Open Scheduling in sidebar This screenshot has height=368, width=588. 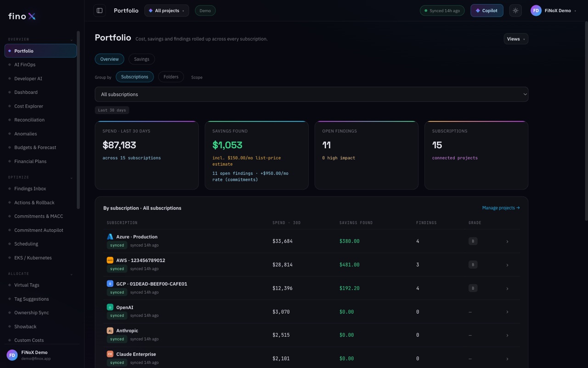tap(40, 244)
